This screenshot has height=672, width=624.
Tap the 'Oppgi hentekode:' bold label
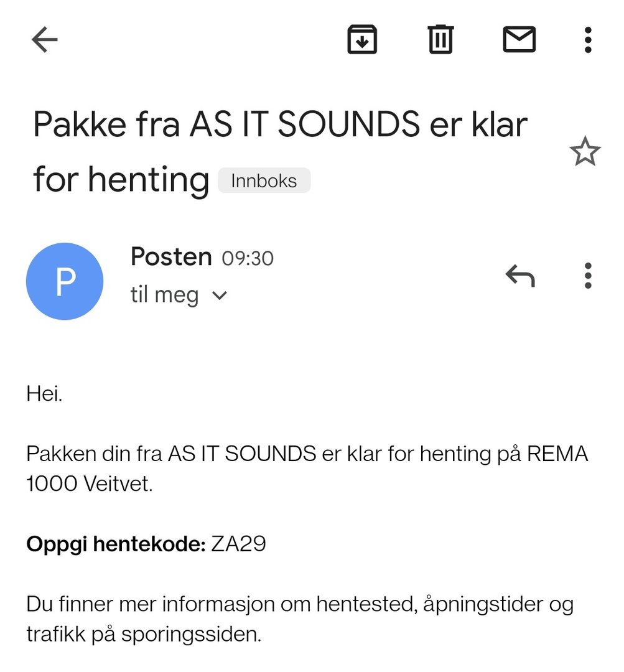click(116, 544)
